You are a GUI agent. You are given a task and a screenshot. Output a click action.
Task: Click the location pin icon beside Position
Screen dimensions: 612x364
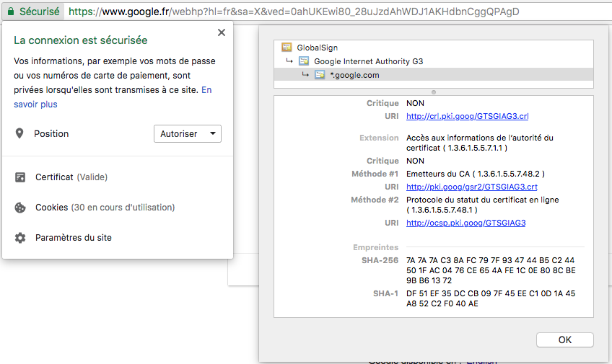click(19, 133)
